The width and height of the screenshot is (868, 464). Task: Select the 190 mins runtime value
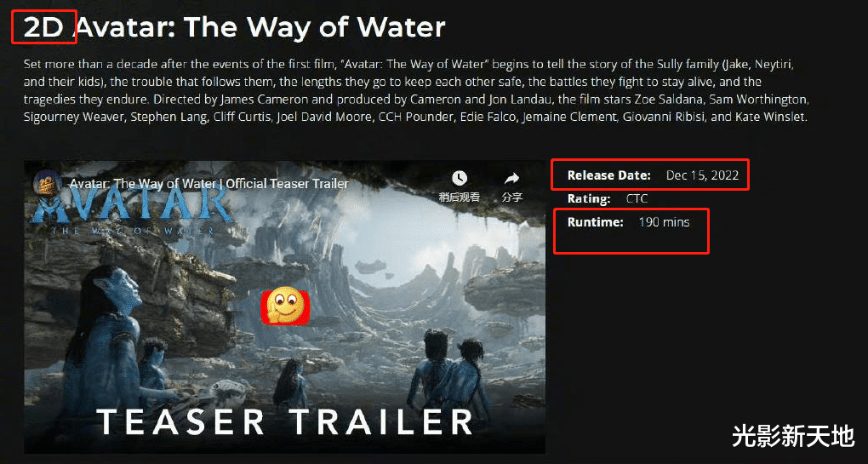coord(665,222)
